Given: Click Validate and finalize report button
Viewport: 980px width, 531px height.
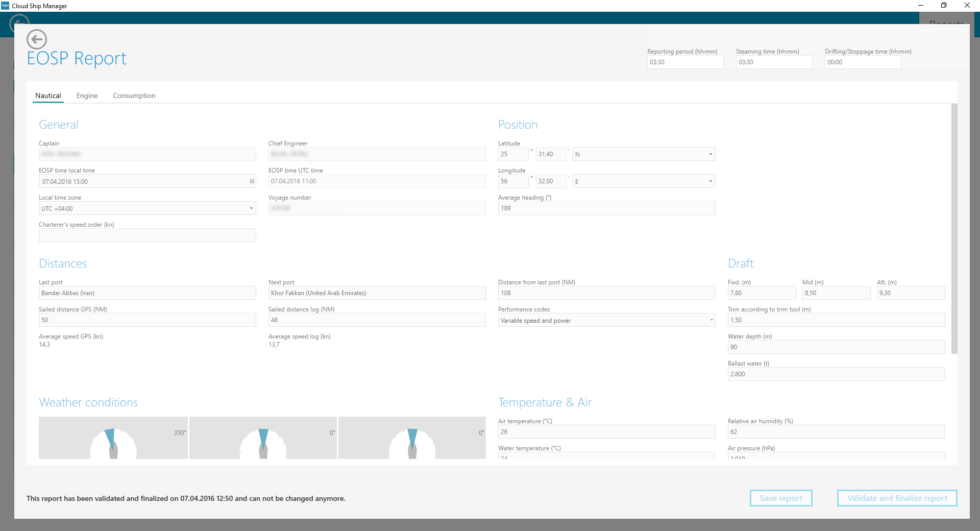Looking at the screenshot, I should click(x=897, y=498).
